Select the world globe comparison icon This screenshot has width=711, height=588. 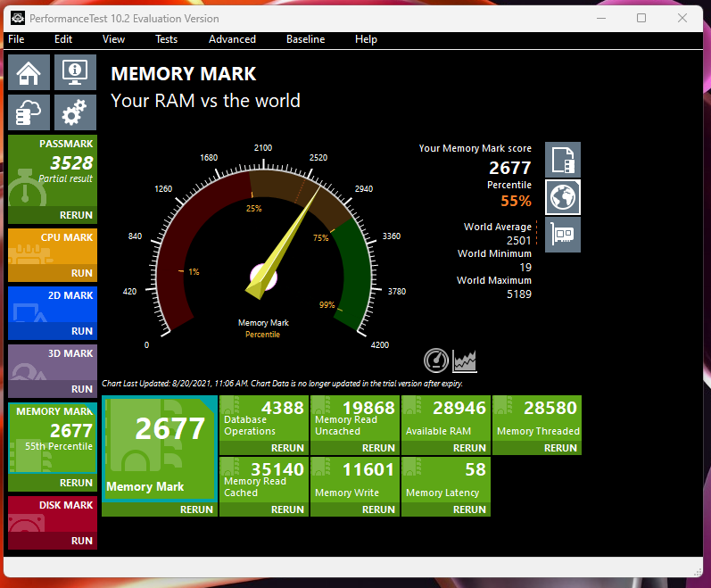[x=563, y=197]
